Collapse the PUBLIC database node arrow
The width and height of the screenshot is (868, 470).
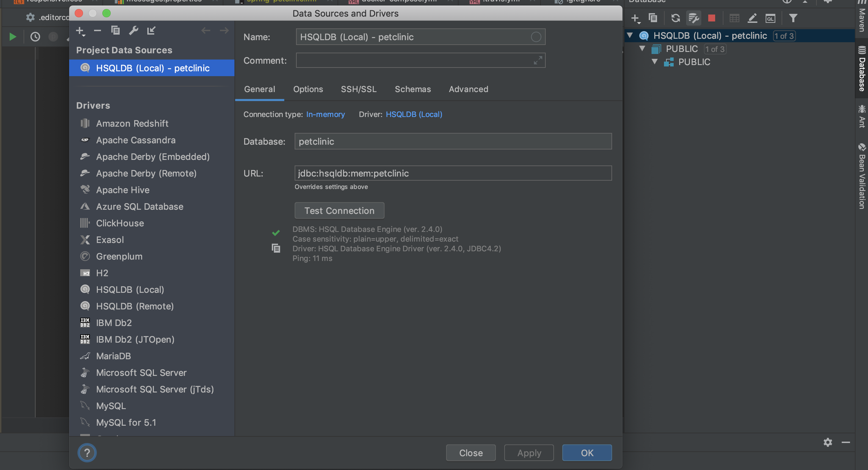pos(642,48)
